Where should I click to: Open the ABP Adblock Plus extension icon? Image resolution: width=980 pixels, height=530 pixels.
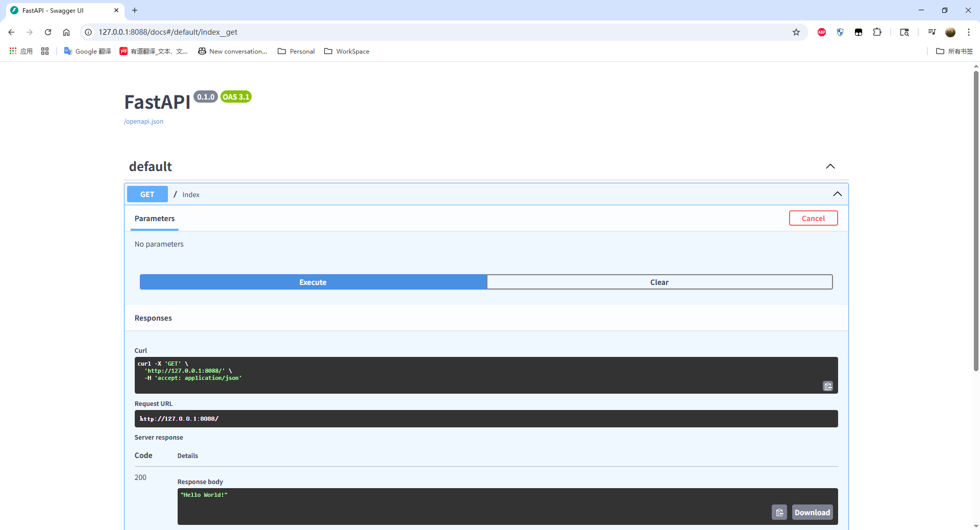(822, 32)
